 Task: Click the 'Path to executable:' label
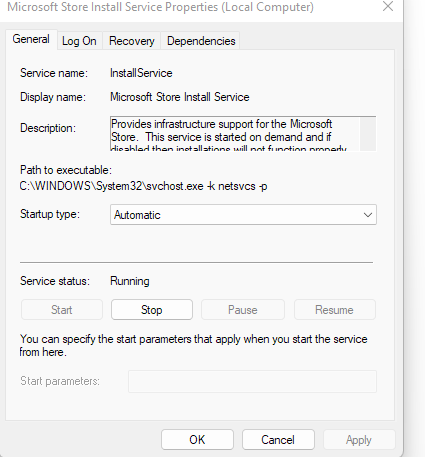66,170
